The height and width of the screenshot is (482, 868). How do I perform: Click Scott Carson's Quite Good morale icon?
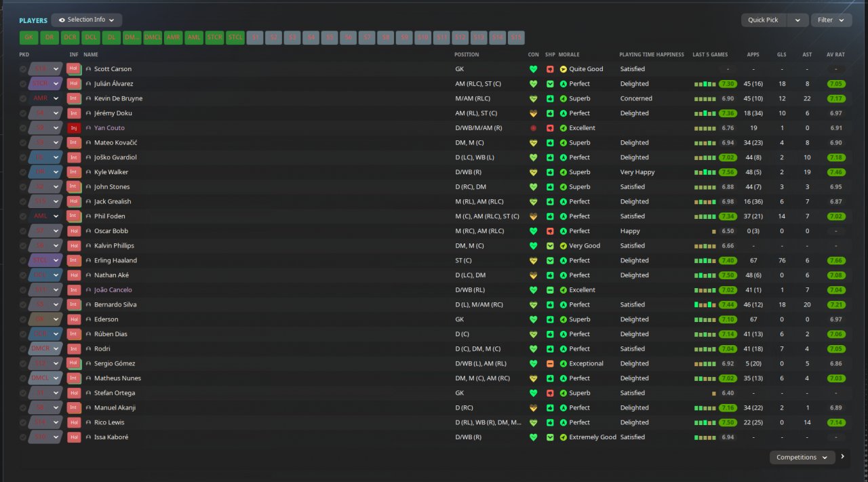point(563,69)
